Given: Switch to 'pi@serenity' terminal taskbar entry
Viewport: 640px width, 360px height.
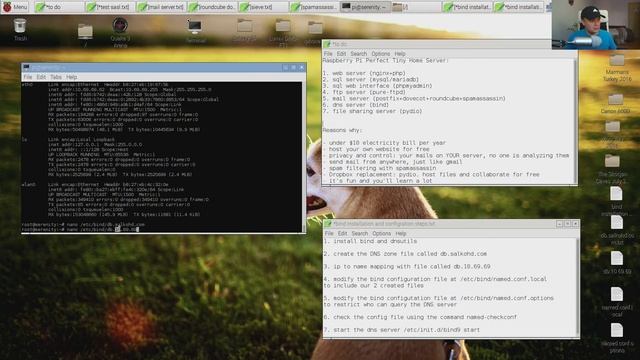Looking at the screenshot, I should [365, 7].
